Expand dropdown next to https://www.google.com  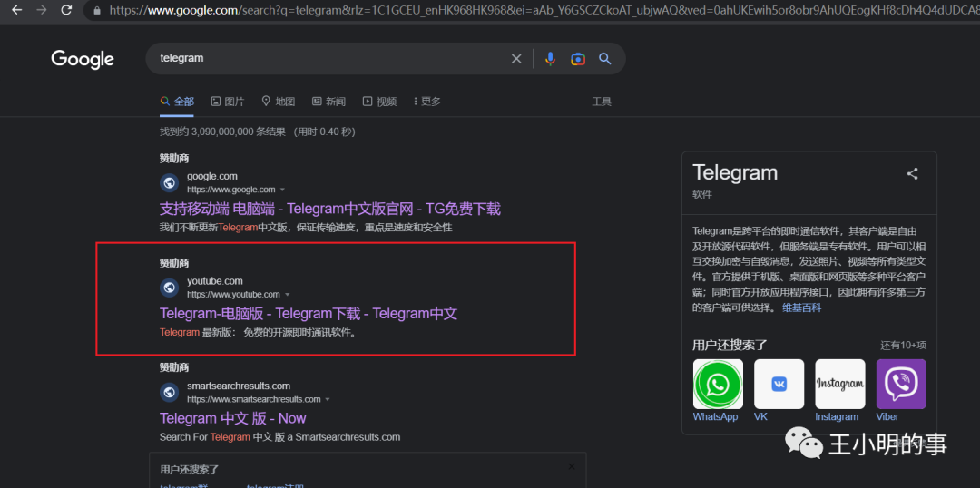[282, 190]
